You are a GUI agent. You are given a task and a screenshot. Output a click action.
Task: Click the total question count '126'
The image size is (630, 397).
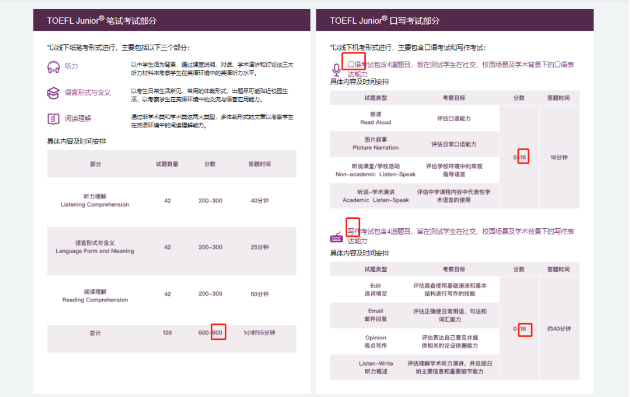(x=168, y=333)
